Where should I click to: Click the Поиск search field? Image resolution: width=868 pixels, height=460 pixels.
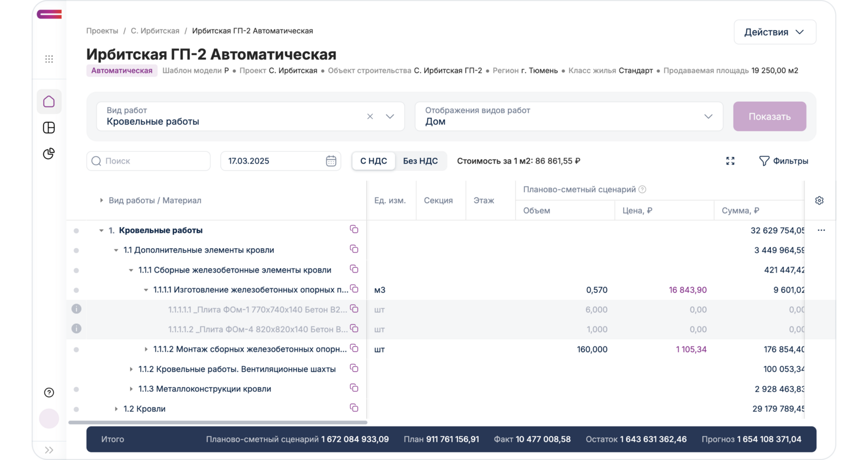[148, 161]
